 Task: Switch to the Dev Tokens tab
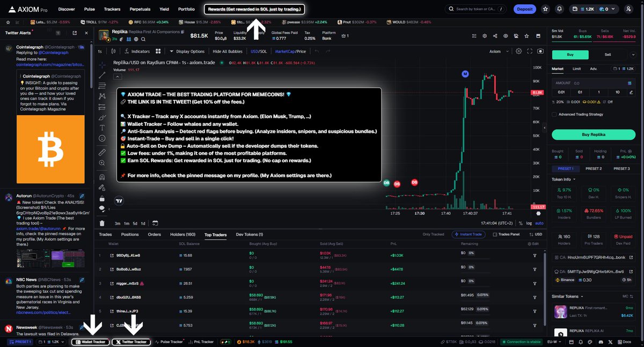point(250,234)
